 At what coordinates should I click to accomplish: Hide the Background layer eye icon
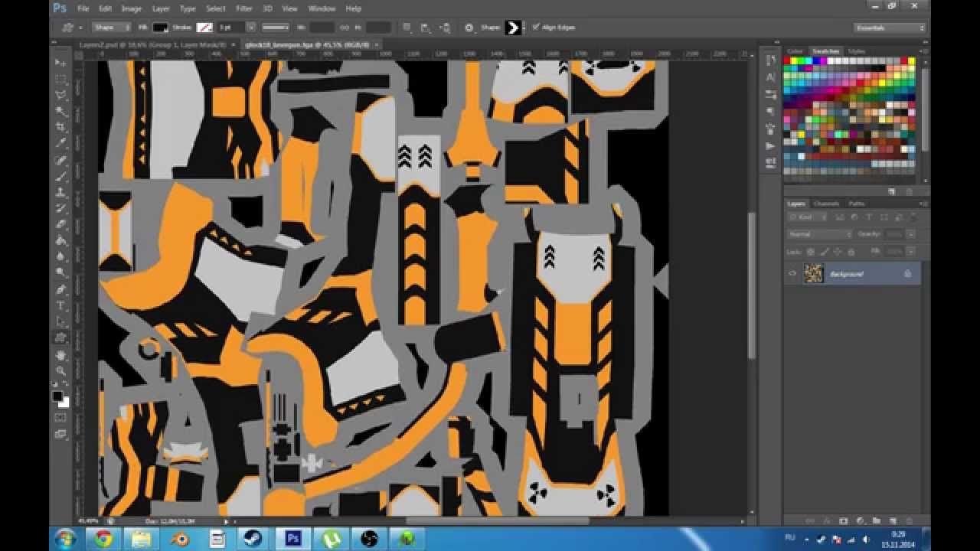(792, 273)
